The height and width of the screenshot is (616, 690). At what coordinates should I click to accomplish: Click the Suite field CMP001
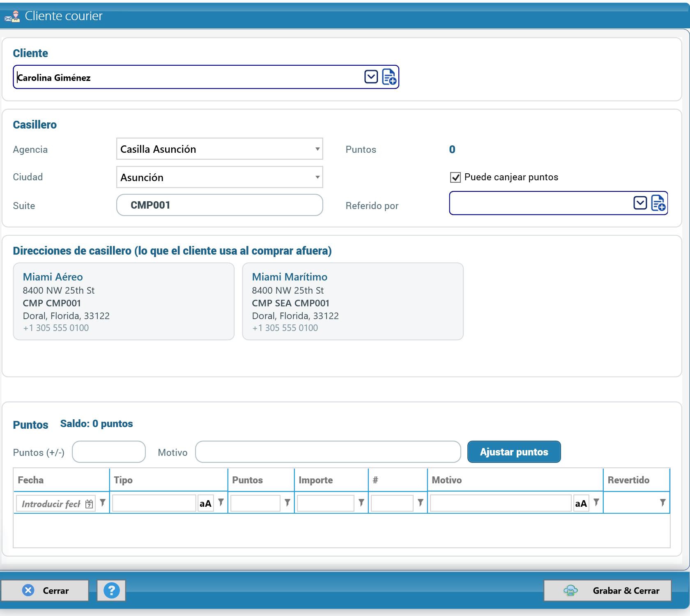220,205
